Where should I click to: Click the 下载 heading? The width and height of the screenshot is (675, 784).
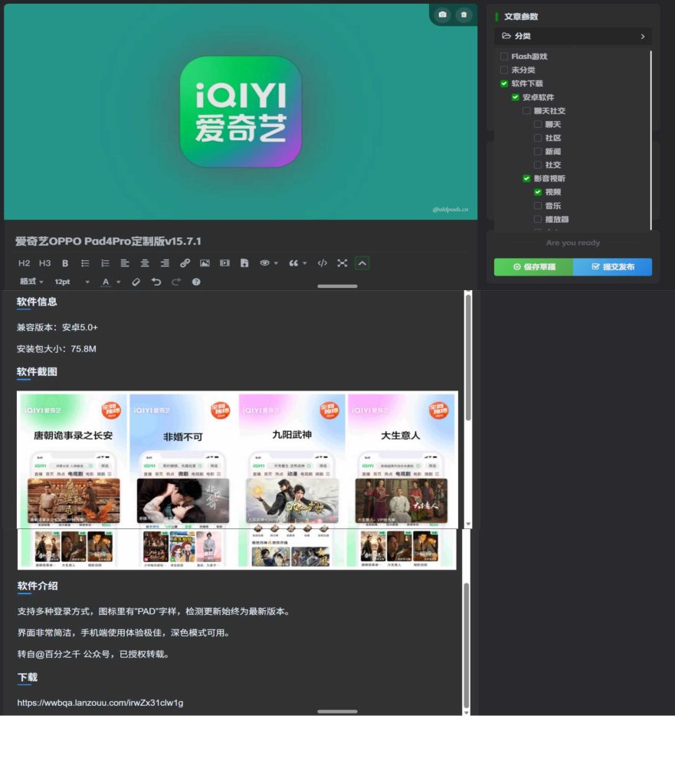tap(28, 677)
